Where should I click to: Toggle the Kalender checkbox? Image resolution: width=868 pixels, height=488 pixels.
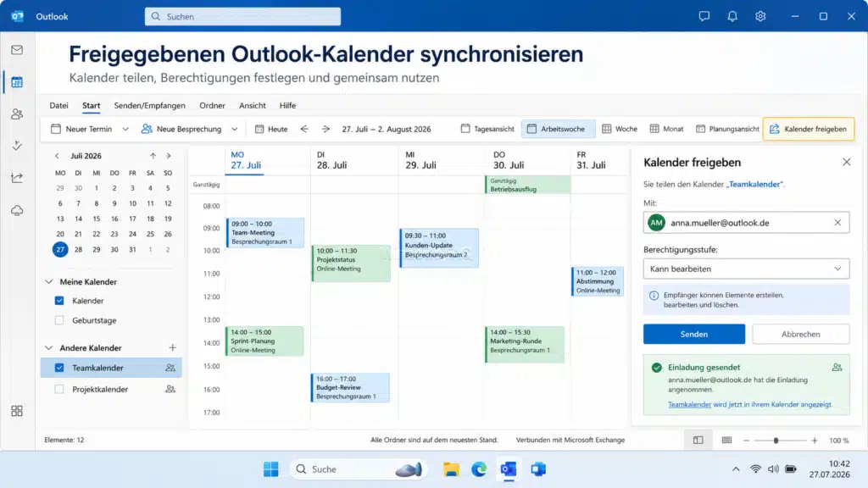pyautogui.click(x=59, y=301)
